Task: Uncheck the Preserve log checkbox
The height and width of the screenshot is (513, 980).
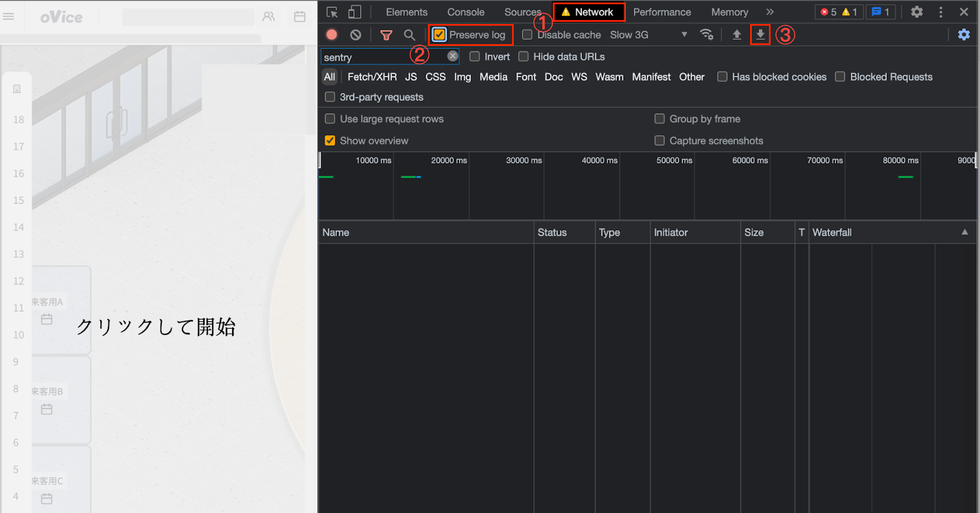Action: [x=439, y=35]
